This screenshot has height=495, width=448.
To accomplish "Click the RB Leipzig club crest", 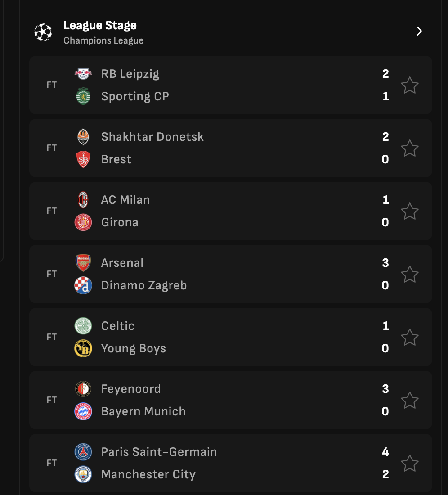I will pyautogui.click(x=83, y=74).
